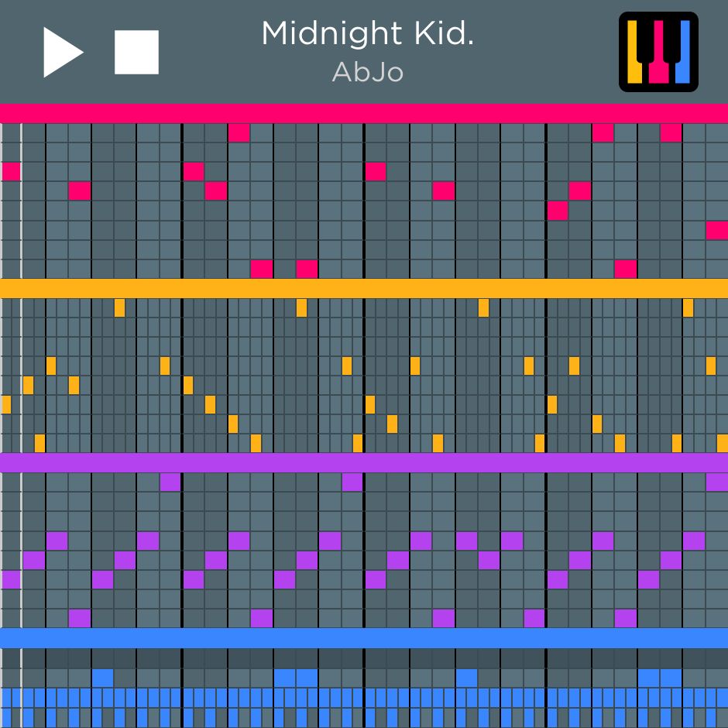
Task: Open the piano keys app icon
Action: (x=658, y=52)
